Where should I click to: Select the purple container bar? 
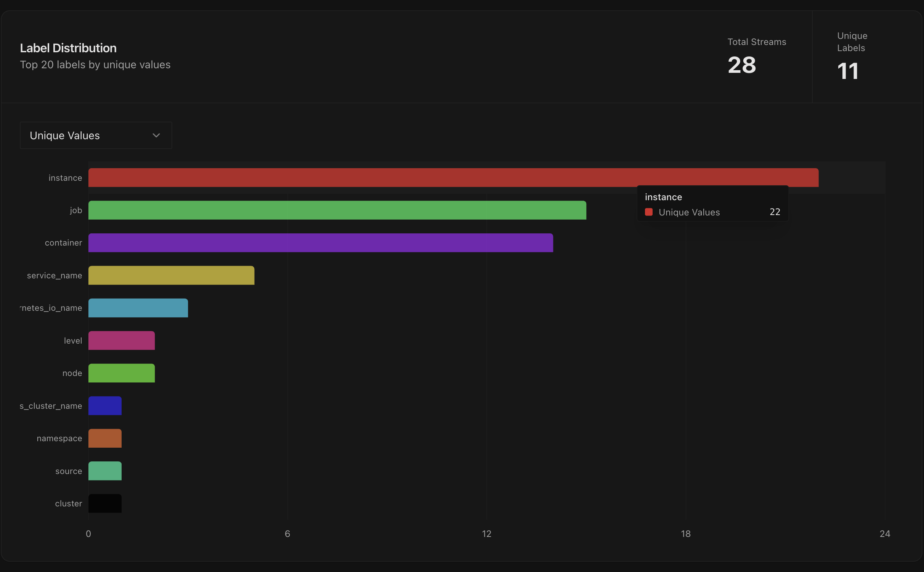coord(320,243)
